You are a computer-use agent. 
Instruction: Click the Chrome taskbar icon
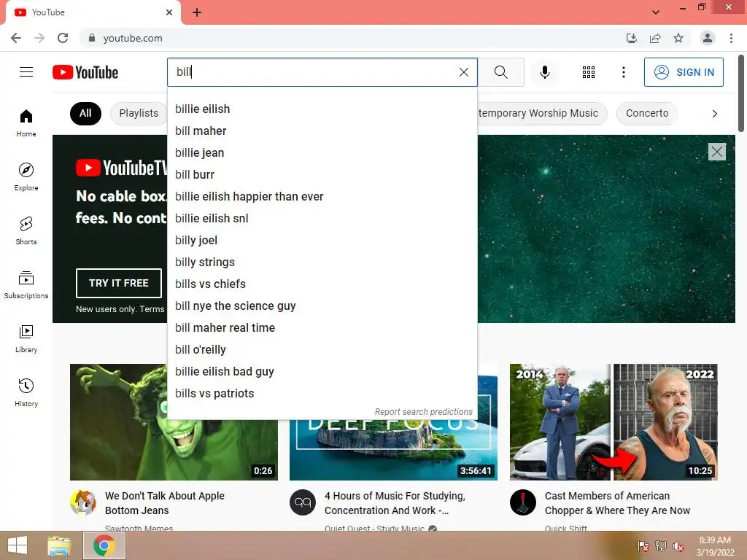point(104,545)
